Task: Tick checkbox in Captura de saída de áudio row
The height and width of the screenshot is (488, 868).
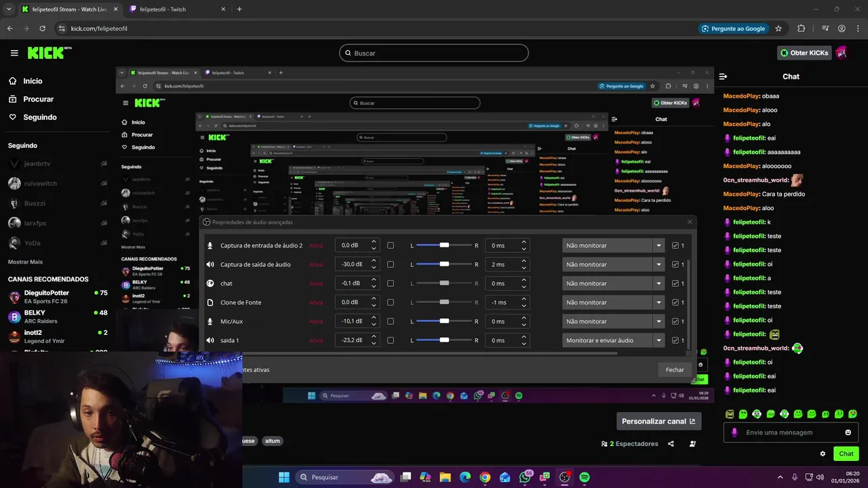Action: [390, 264]
